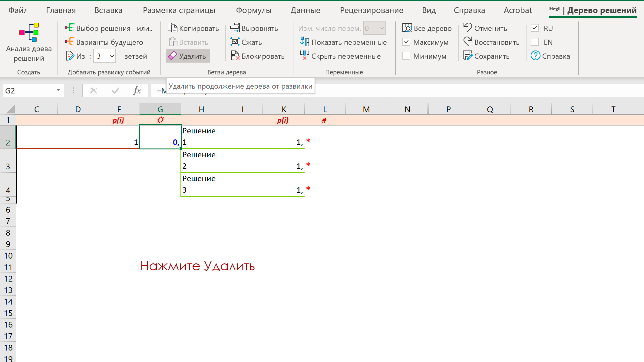Click the formula bar confirm checkmark icon

tap(115, 90)
